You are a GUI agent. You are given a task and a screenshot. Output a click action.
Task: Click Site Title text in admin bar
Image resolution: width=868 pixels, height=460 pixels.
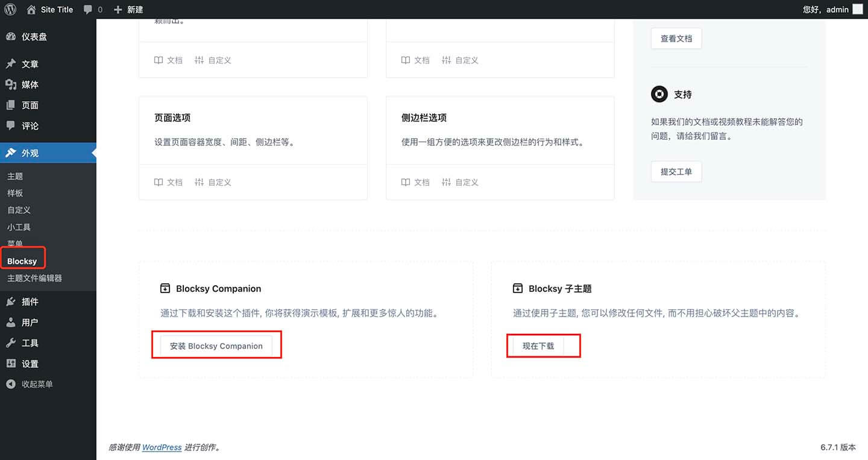point(57,10)
